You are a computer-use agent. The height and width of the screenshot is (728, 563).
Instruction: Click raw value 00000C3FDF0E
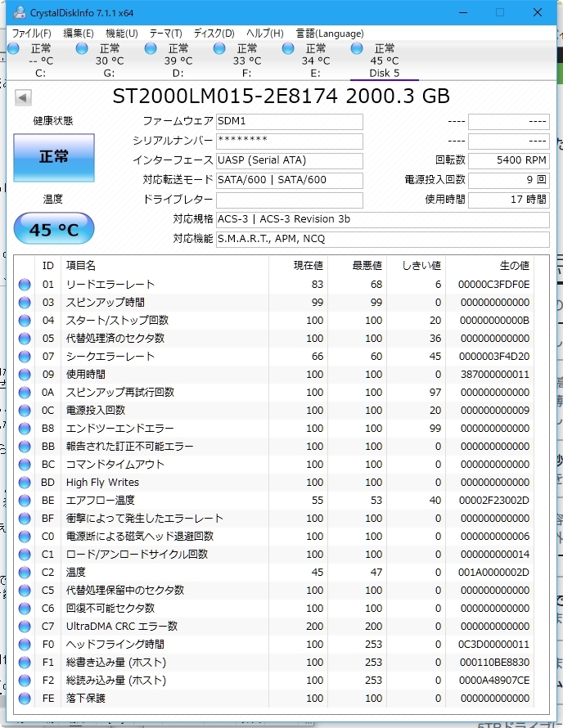click(x=493, y=285)
